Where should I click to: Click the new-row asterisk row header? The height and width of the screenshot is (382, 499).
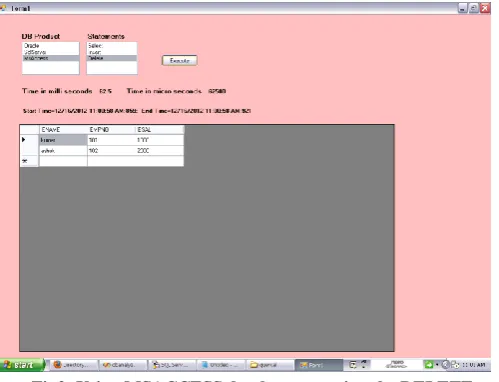coord(29,161)
